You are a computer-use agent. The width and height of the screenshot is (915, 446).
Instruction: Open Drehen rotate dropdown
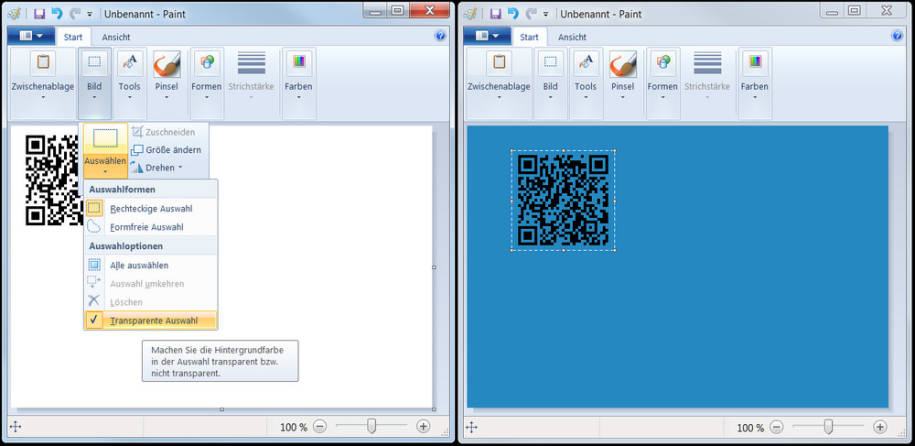pos(156,168)
